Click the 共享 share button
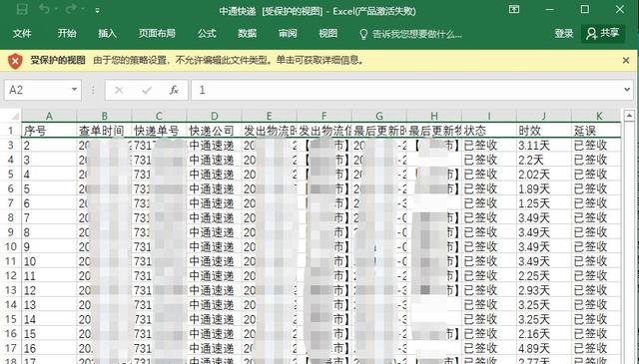 point(603,33)
